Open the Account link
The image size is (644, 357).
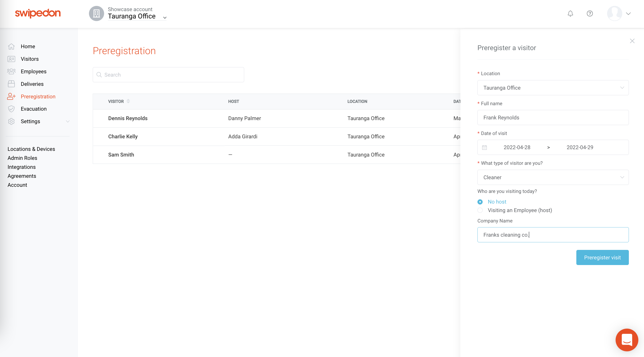click(x=17, y=185)
